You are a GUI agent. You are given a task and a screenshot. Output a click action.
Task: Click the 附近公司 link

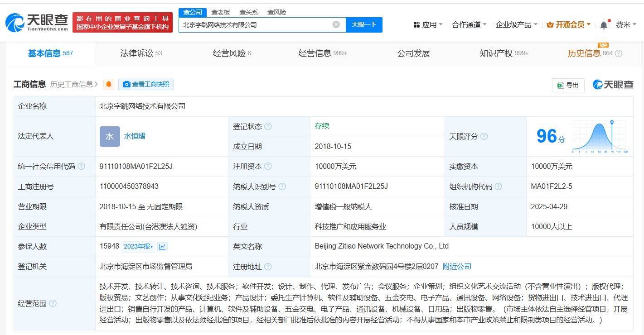click(457, 267)
